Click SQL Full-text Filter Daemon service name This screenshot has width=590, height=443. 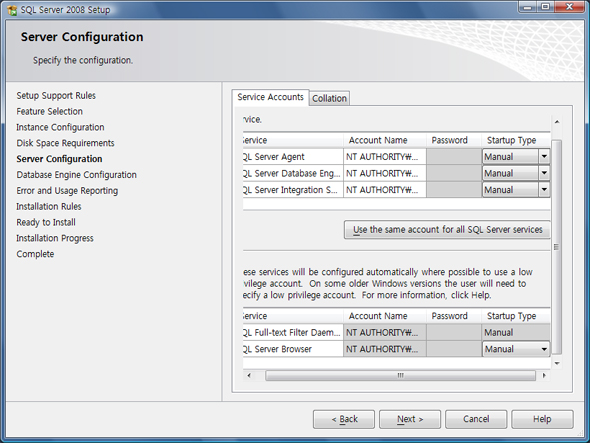(292, 333)
